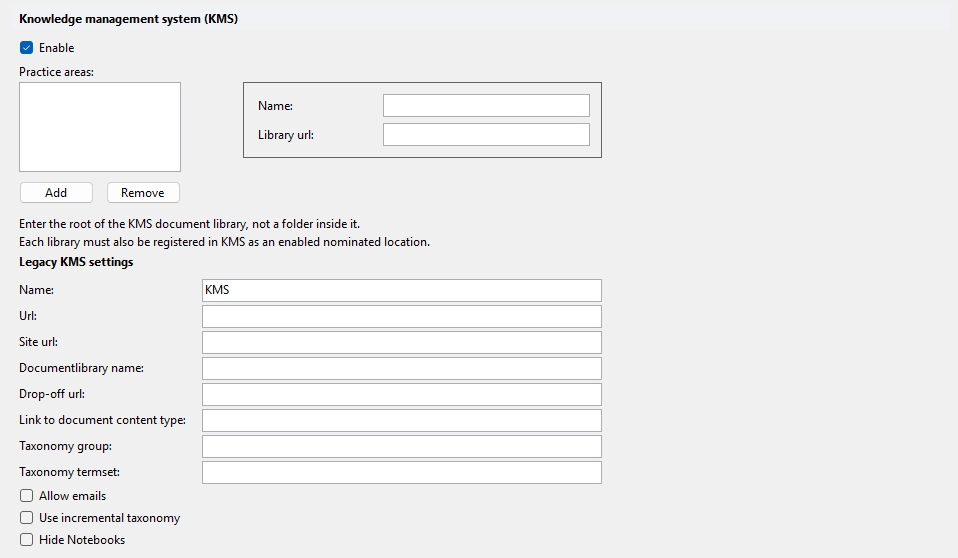The width and height of the screenshot is (958, 558).
Task: Click the Legacy KMS settings heading
Action: (76, 262)
